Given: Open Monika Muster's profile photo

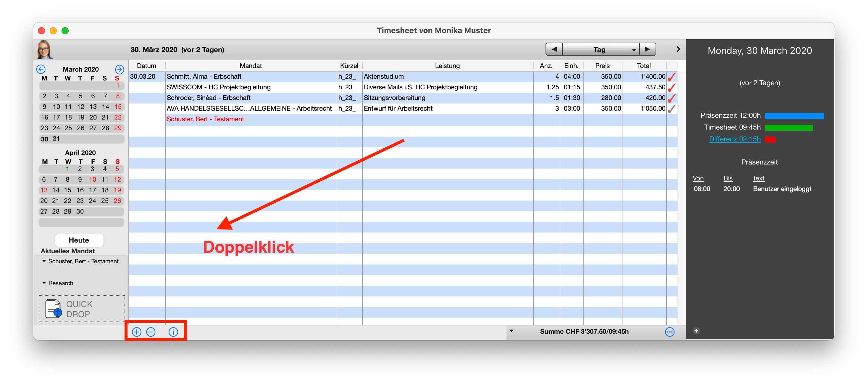Looking at the screenshot, I should point(44,50).
